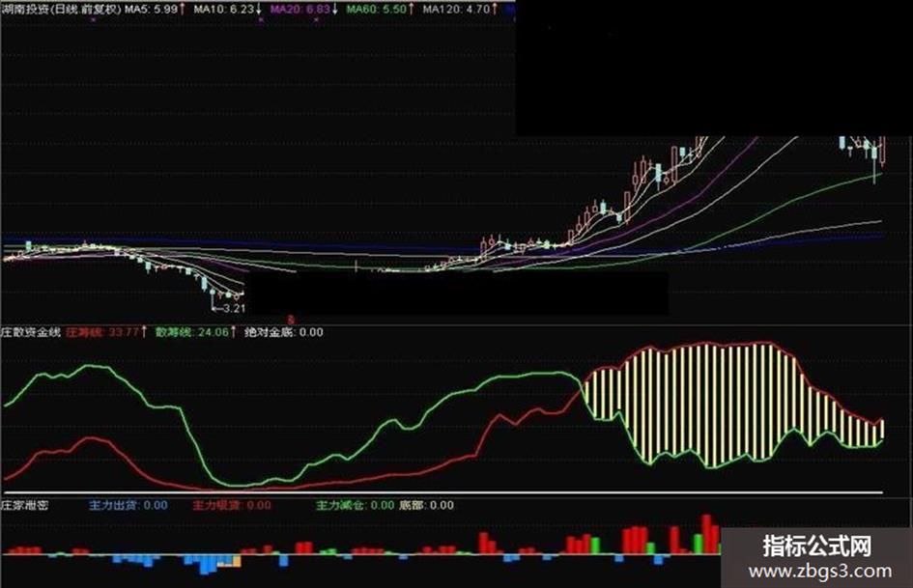Image resolution: width=913 pixels, height=588 pixels.
Task: Select the 底部: 0.00 value
Action: 426,505
